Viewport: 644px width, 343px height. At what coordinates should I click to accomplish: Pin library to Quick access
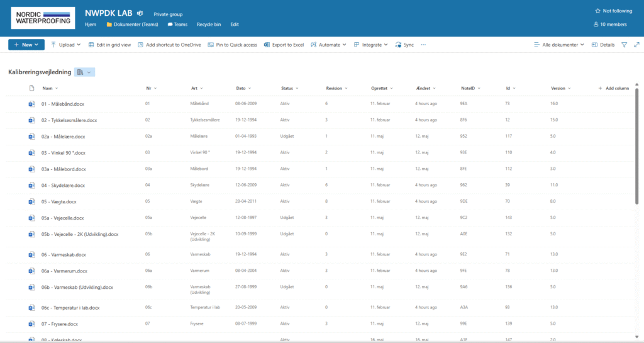pos(232,45)
